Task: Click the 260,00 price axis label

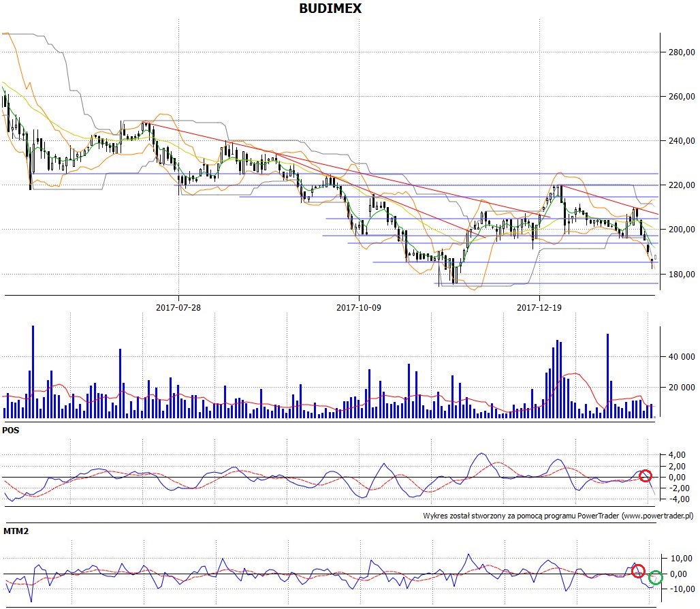Action: [682, 97]
